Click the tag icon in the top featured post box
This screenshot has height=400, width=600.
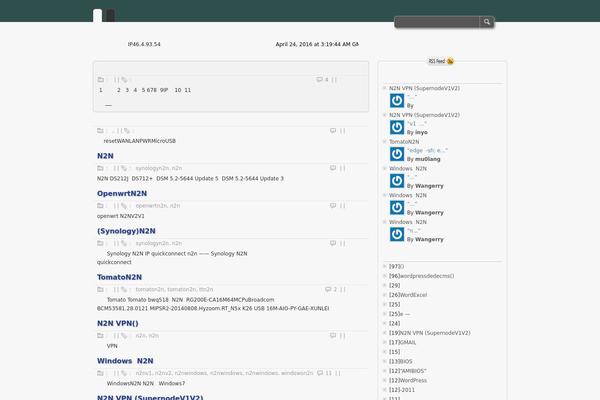pos(124,80)
